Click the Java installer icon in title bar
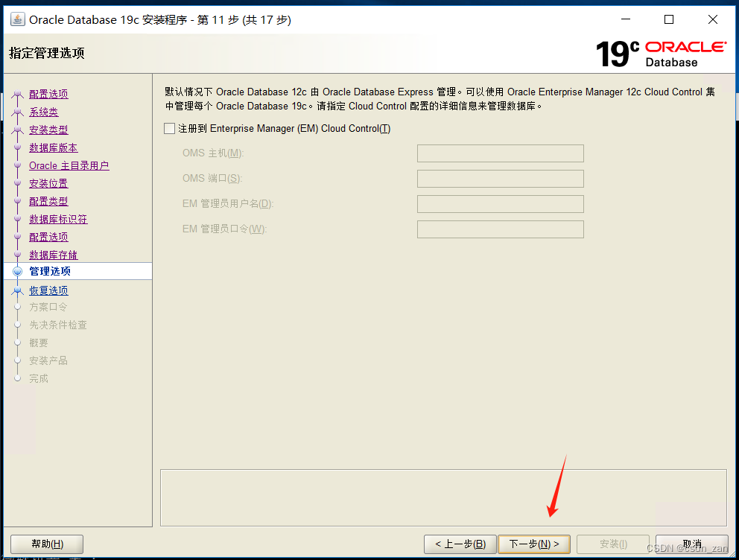The image size is (739, 560). coord(17,19)
